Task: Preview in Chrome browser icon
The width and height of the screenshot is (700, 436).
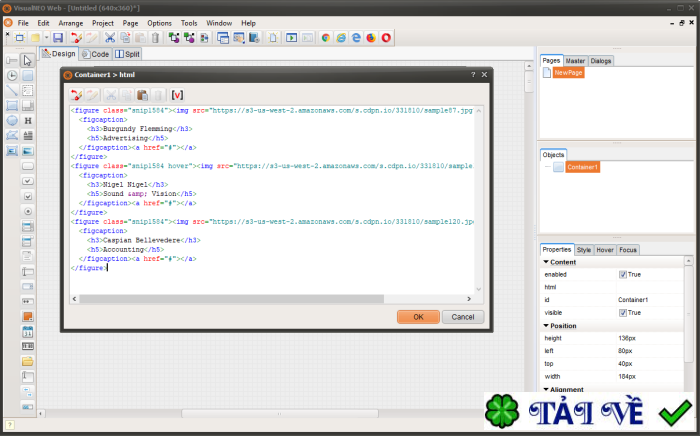Action: pyautogui.click(x=325, y=38)
